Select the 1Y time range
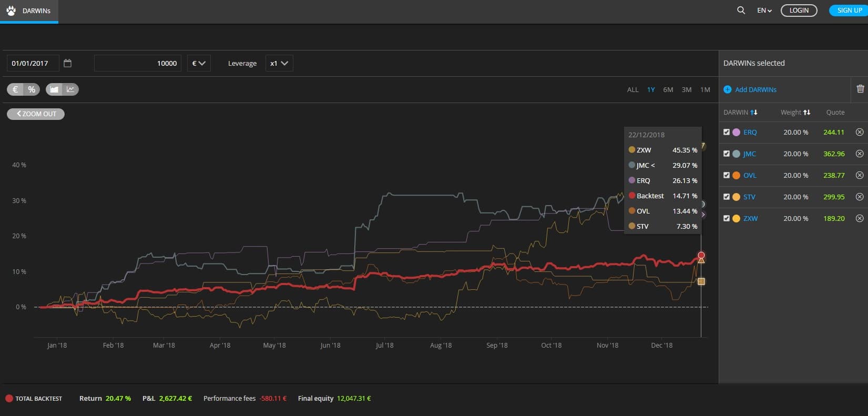This screenshot has width=868, height=416. click(651, 89)
